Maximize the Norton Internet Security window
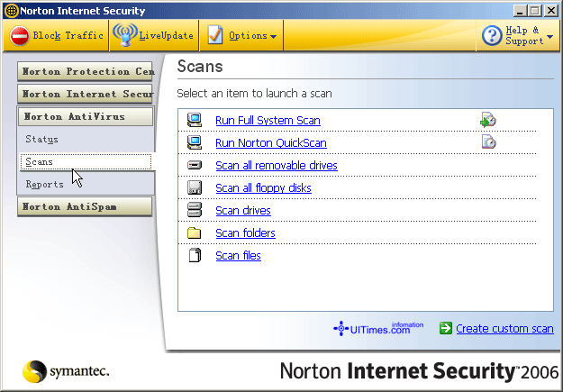The width and height of the screenshot is (563, 392). (535, 11)
